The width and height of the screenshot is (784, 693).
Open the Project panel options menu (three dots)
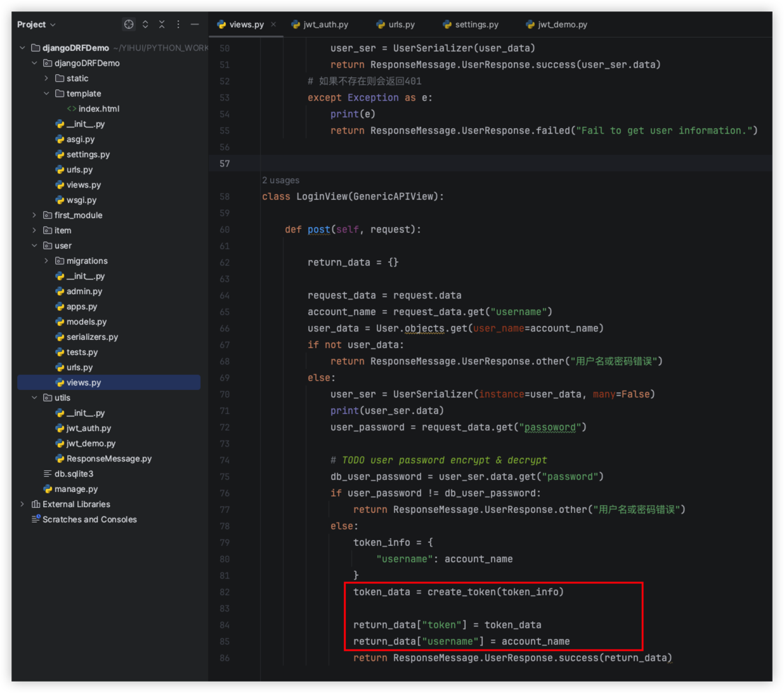click(178, 24)
